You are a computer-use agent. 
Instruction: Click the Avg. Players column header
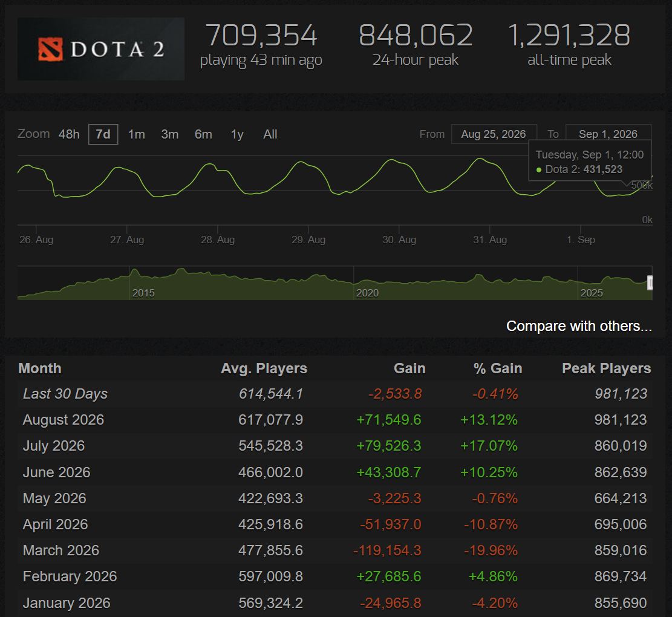[x=264, y=368]
